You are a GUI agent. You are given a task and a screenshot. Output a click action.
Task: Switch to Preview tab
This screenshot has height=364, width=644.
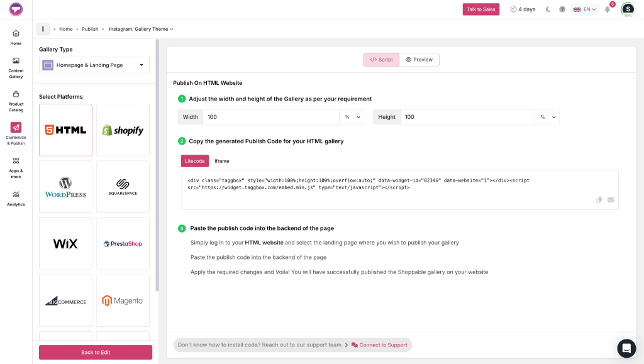(x=419, y=60)
